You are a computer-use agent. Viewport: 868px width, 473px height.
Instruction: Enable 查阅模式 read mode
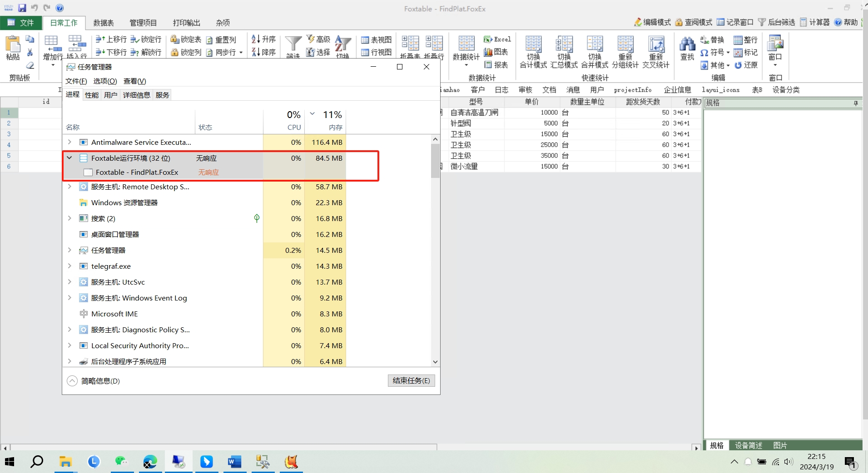694,22
